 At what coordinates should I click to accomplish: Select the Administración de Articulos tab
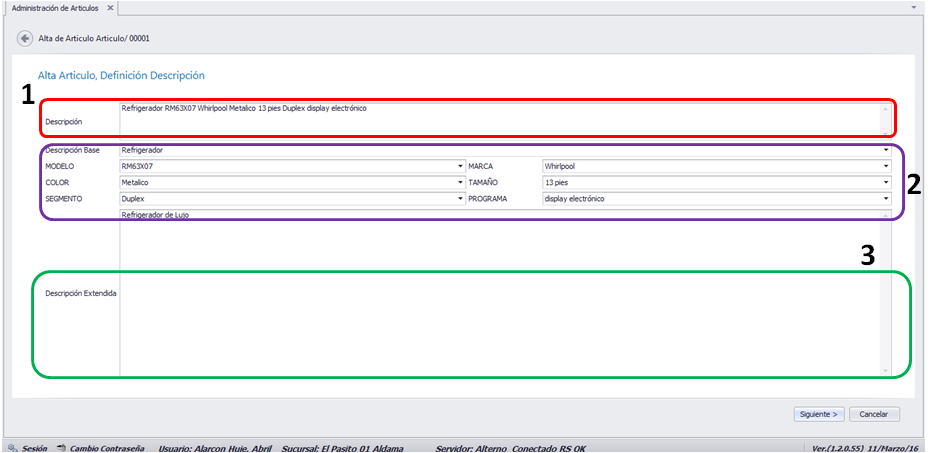55,8
